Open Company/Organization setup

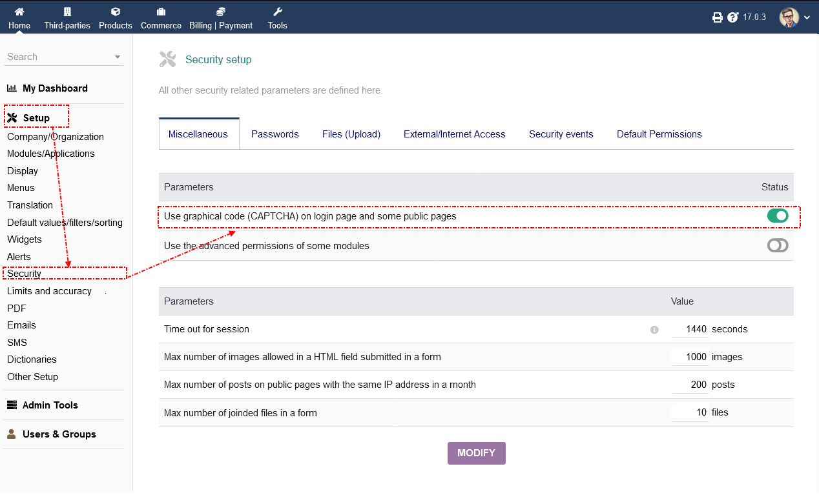click(x=56, y=137)
